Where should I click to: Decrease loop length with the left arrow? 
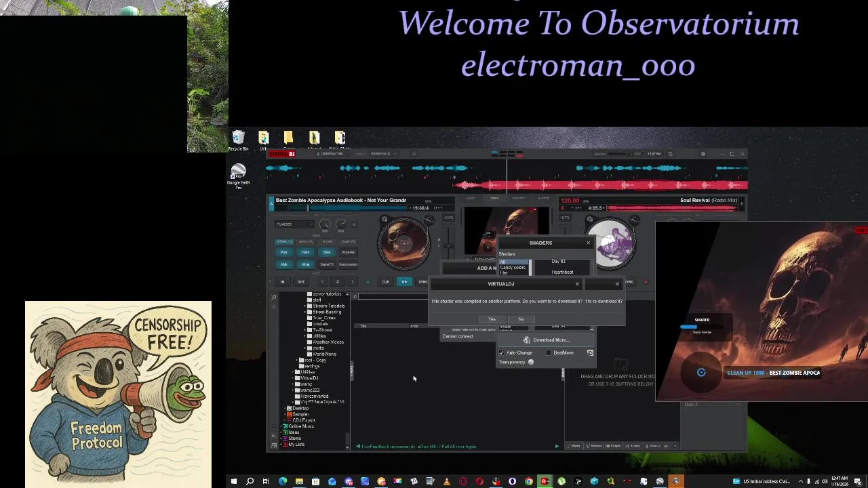[323, 282]
